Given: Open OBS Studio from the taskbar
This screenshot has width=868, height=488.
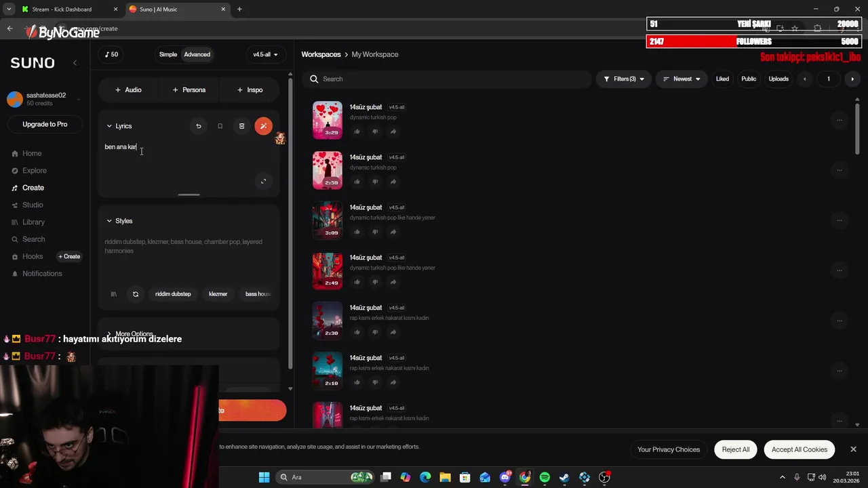Looking at the screenshot, I should 604,477.
